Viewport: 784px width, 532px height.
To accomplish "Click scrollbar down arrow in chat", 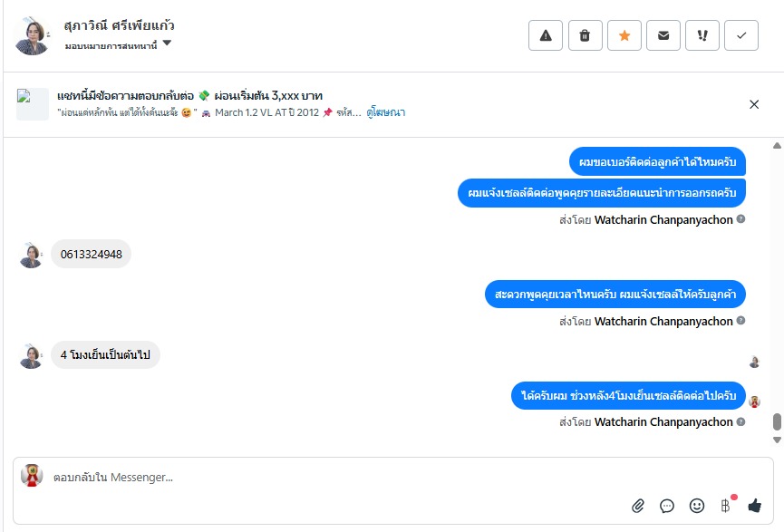I will pos(777,440).
